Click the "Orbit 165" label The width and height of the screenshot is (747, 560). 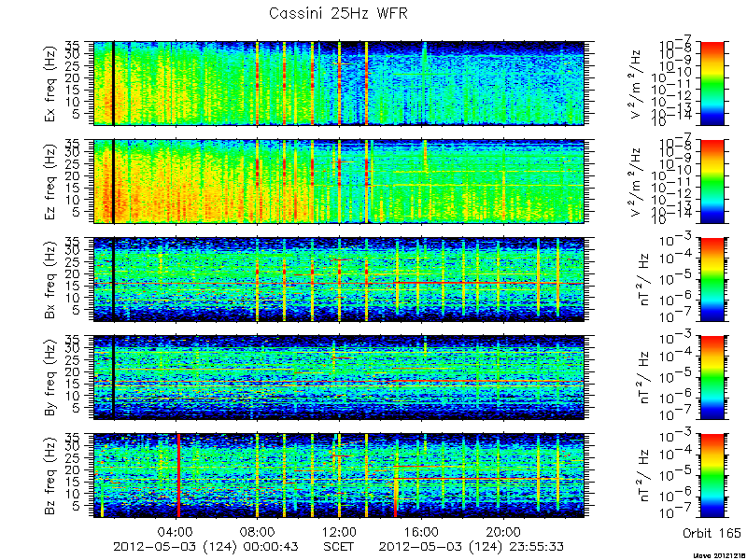click(x=712, y=532)
